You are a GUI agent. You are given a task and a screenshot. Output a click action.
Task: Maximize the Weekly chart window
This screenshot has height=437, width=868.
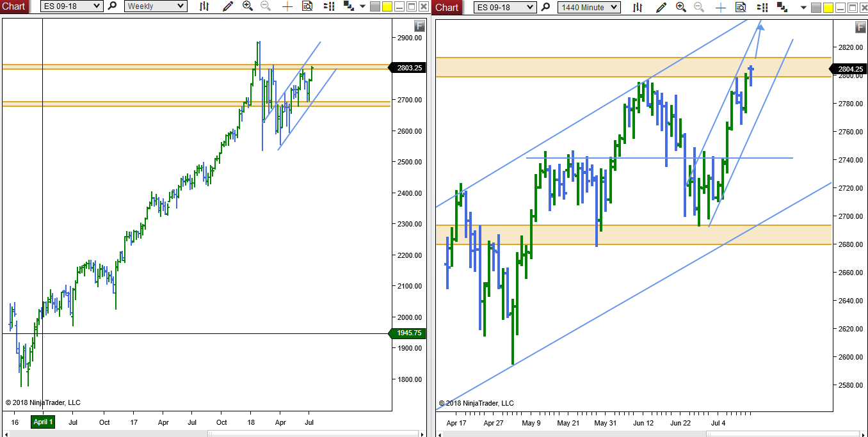coord(412,6)
